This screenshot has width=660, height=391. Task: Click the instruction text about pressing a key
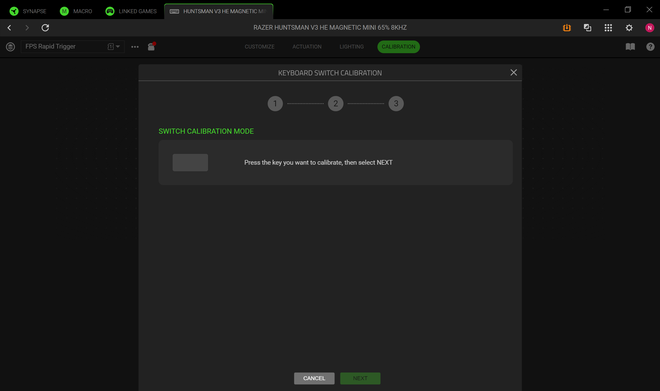318,162
